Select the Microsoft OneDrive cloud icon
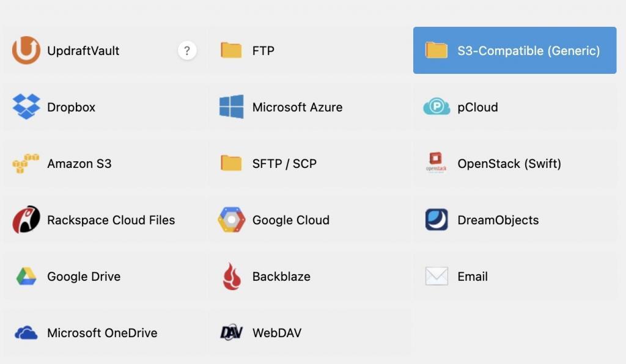The image size is (626, 364). point(26,332)
